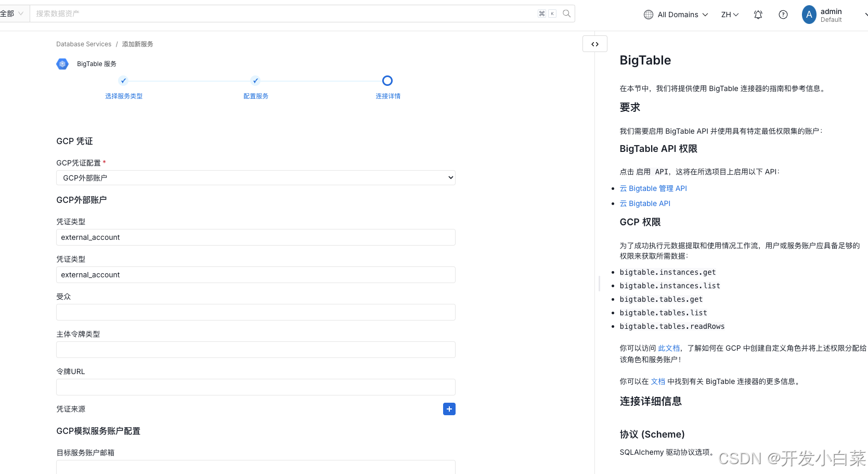
Task: Click the ⌘K keyboard shortcut hint
Action: (x=547, y=14)
